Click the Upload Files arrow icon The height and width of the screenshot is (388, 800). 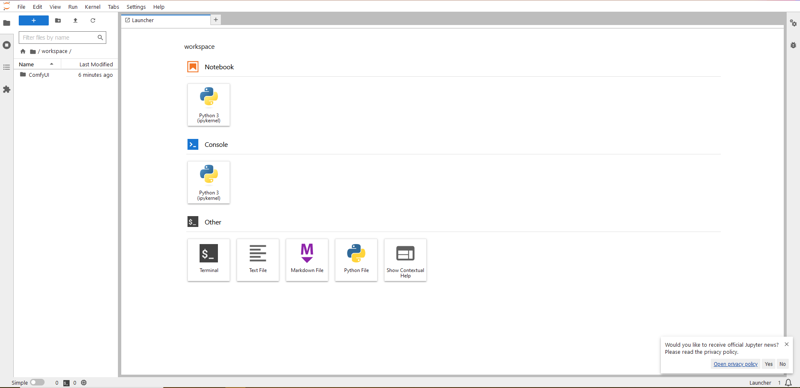click(75, 20)
